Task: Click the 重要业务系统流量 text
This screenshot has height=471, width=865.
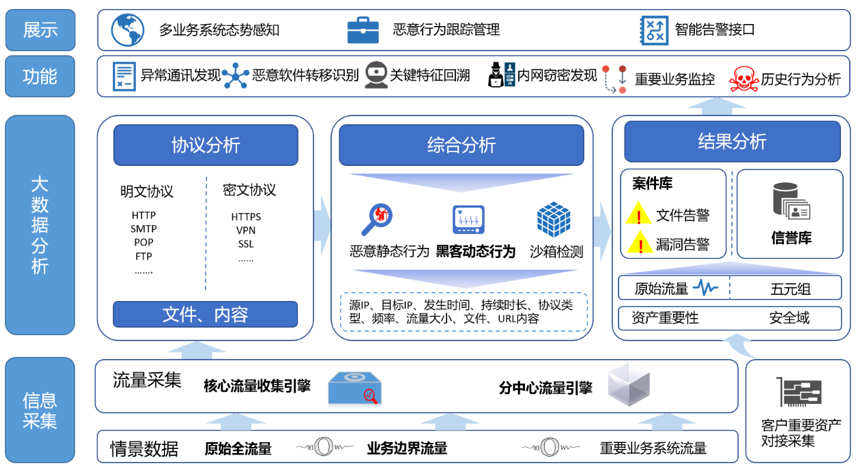Action: [x=653, y=448]
